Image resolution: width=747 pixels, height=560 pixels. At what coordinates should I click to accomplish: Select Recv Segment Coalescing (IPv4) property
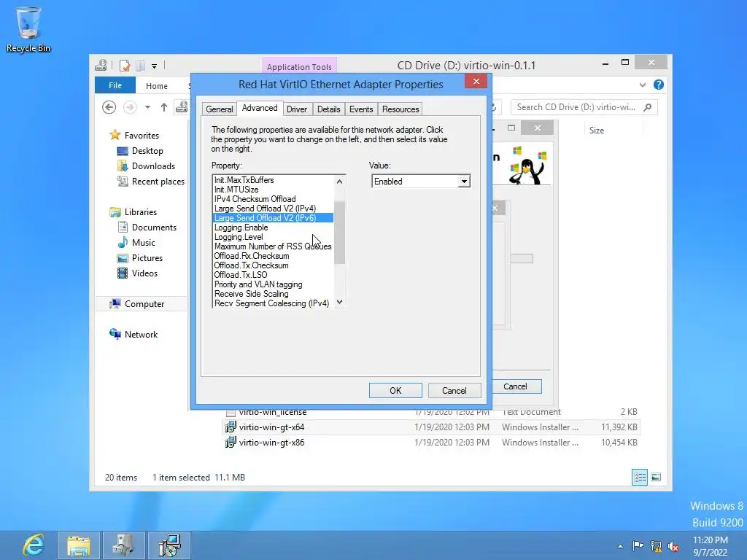point(273,303)
